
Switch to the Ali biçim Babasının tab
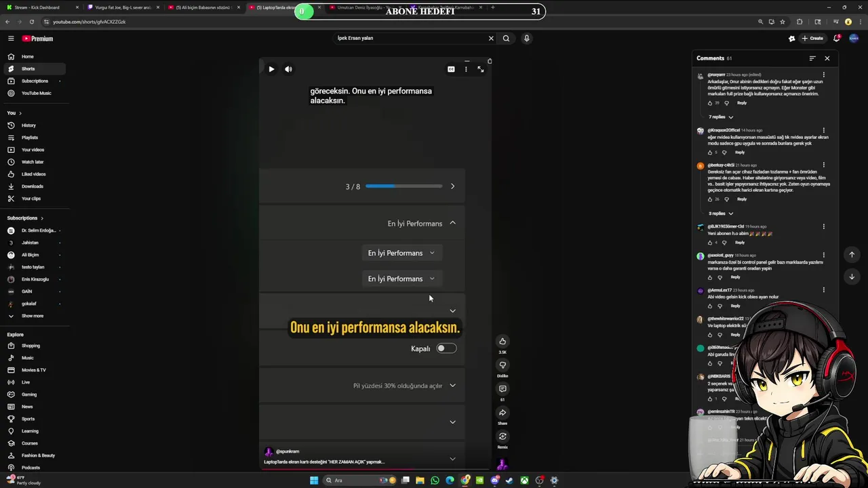point(203,7)
